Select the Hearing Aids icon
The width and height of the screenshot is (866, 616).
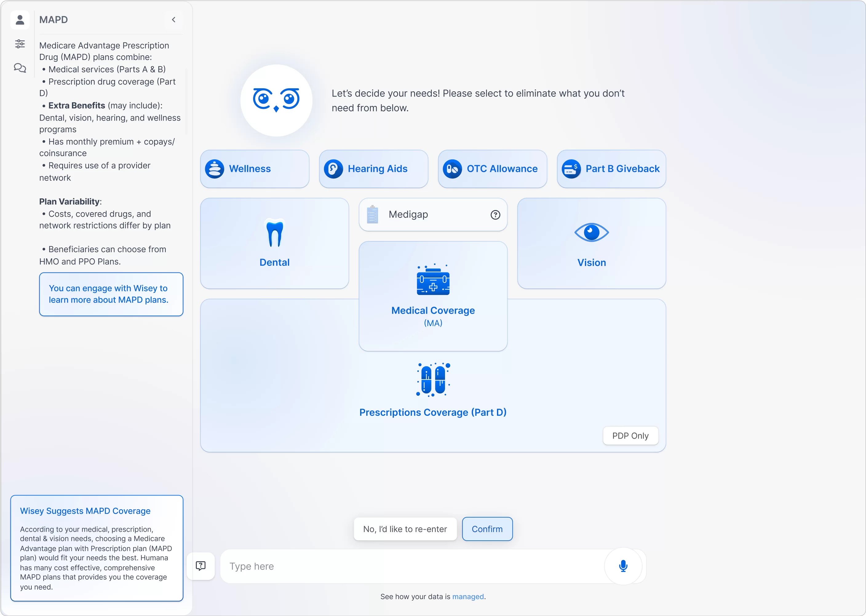[x=333, y=169]
